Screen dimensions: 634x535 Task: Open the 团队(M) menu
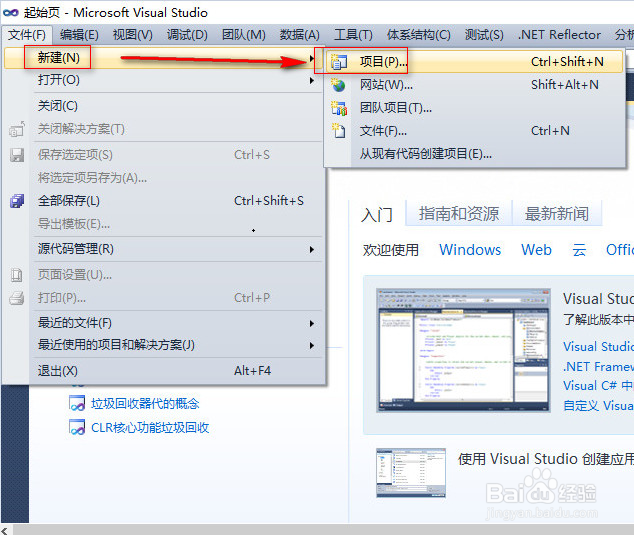[x=243, y=35]
